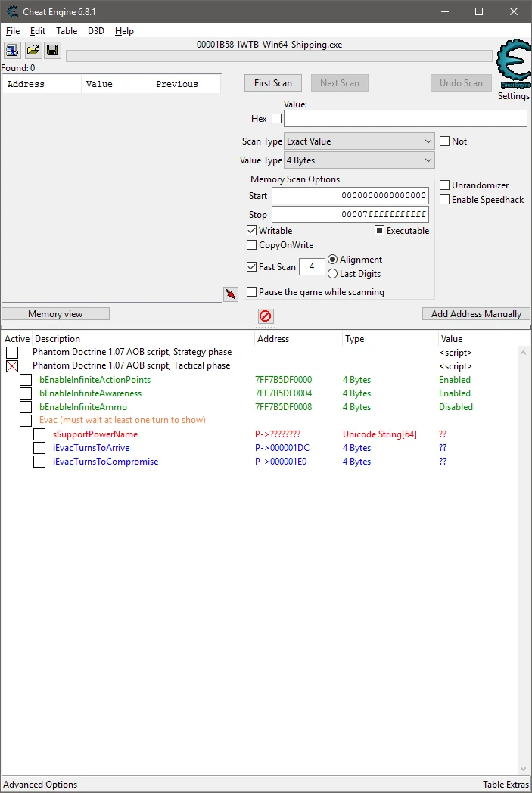Screen dimensions: 532x793
Task: Toggle Fast Scan checkbox
Action: click(x=251, y=266)
